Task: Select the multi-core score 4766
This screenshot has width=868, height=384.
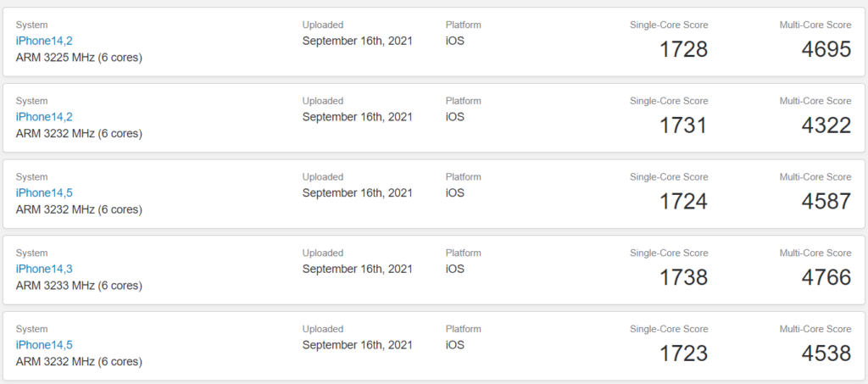Action: coord(826,277)
